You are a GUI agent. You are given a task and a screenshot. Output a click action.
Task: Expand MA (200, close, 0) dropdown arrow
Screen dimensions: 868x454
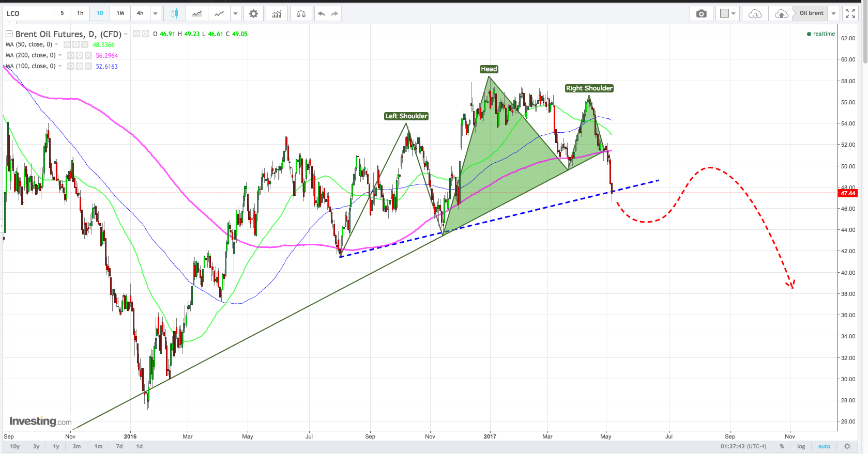tap(60, 55)
